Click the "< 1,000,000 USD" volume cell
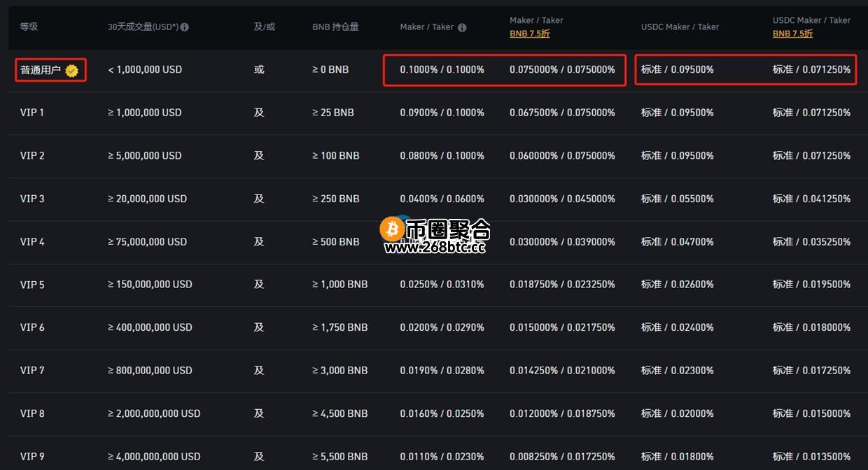868x470 pixels. pos(145,70)
